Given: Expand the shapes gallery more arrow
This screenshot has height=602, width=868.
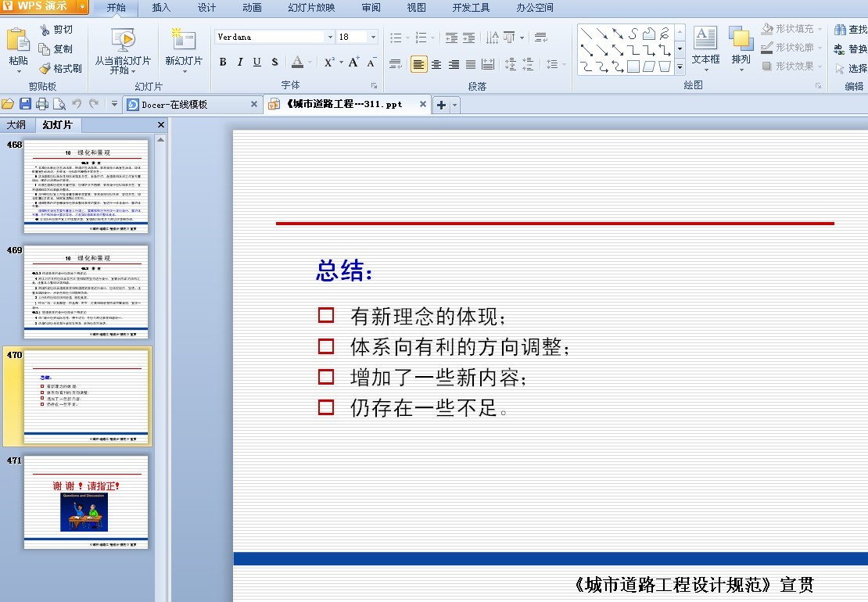Looking at the screenshot, I should tap(679, 69).
